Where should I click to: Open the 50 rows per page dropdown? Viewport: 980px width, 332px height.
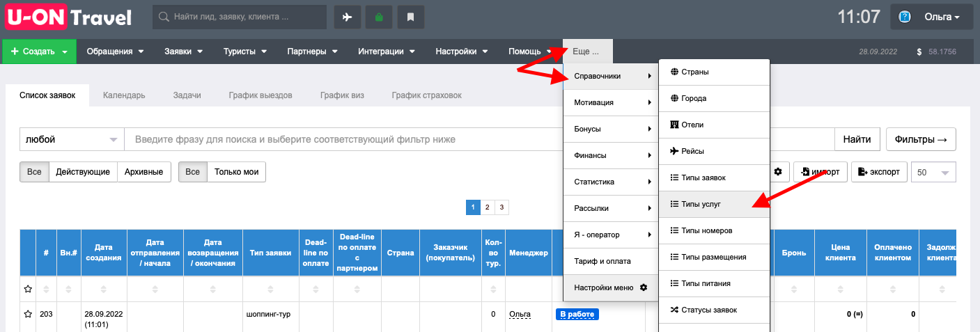tap(933, 172)
